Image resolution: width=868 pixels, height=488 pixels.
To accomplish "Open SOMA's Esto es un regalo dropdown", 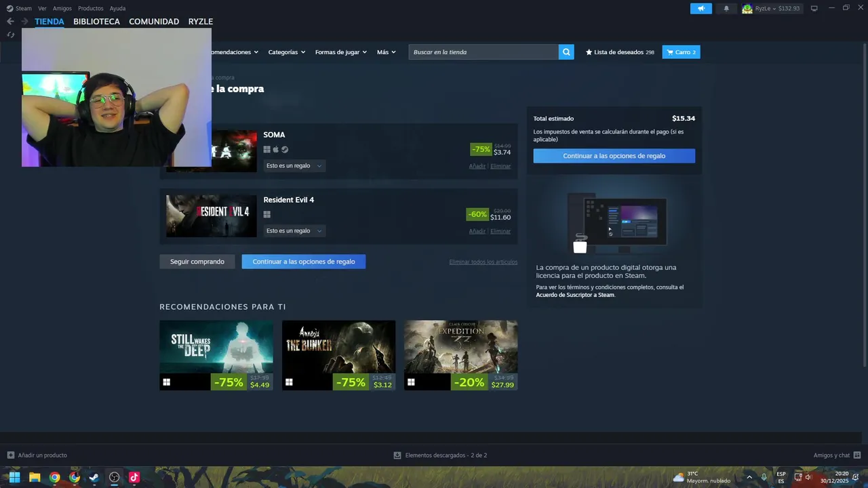I will [294, 165].
